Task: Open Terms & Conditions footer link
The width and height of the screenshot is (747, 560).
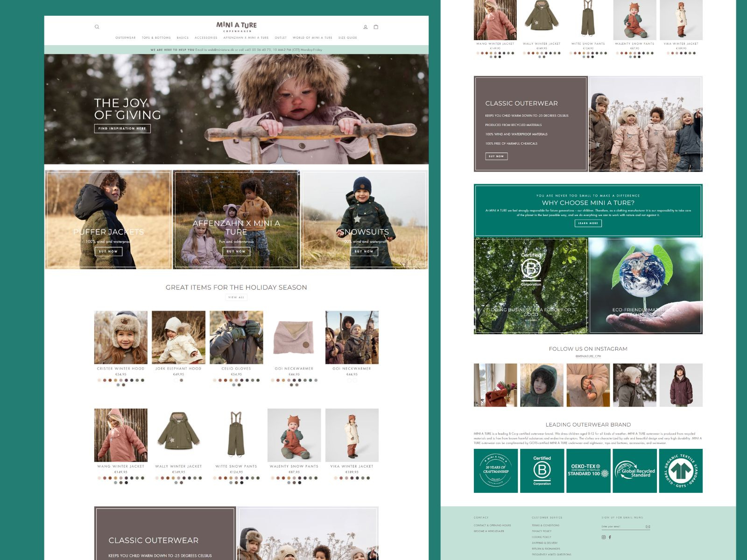Action: point(545,525)
